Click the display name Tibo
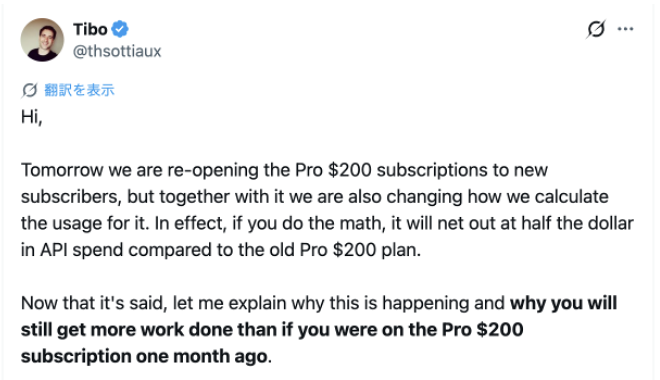The image size is (660, 380). (x=90, y=29)
